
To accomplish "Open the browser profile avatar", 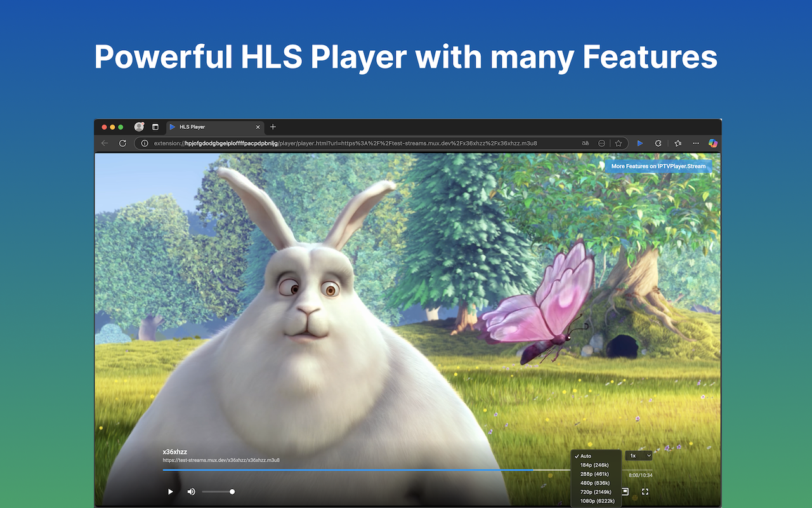I will [x=139, y=127].
